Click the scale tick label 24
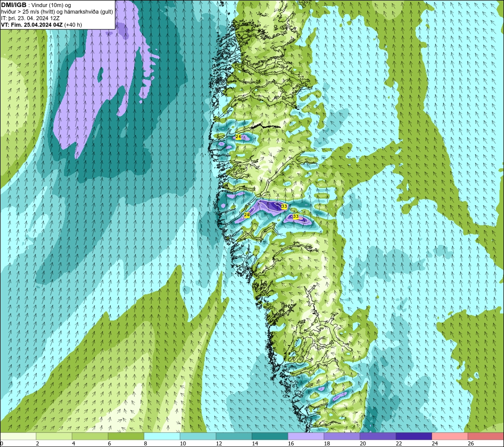This screenshot has width=504, height=447. (435, 443)
